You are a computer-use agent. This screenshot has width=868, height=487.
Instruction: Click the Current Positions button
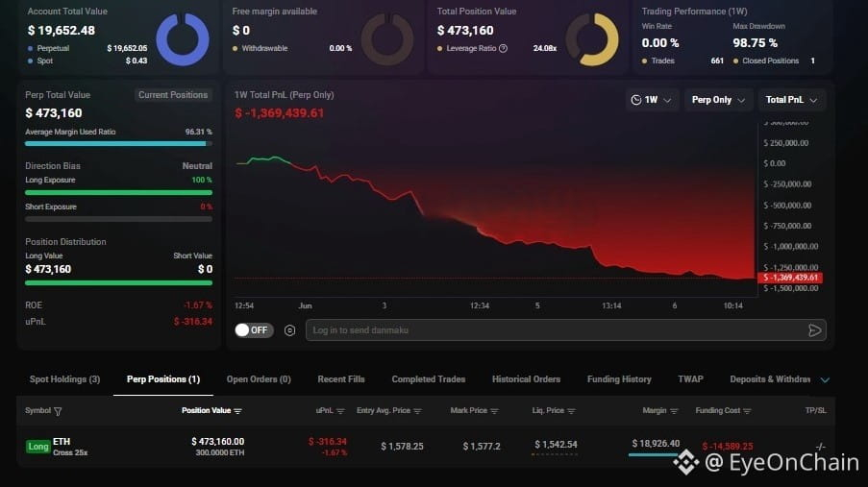coord(173,95)
